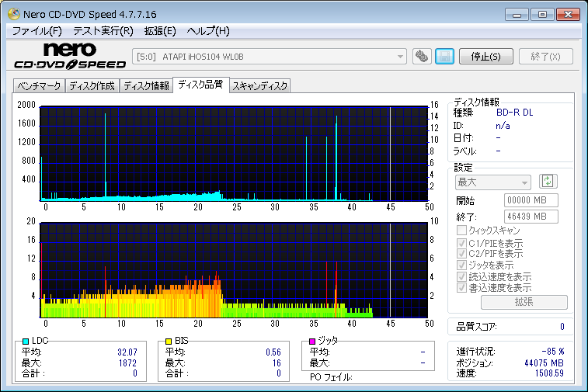Close the Nero CD-DVD Speed window
Image resolution: width=588 pixels, height=392 pixels.
coord(568,15)
